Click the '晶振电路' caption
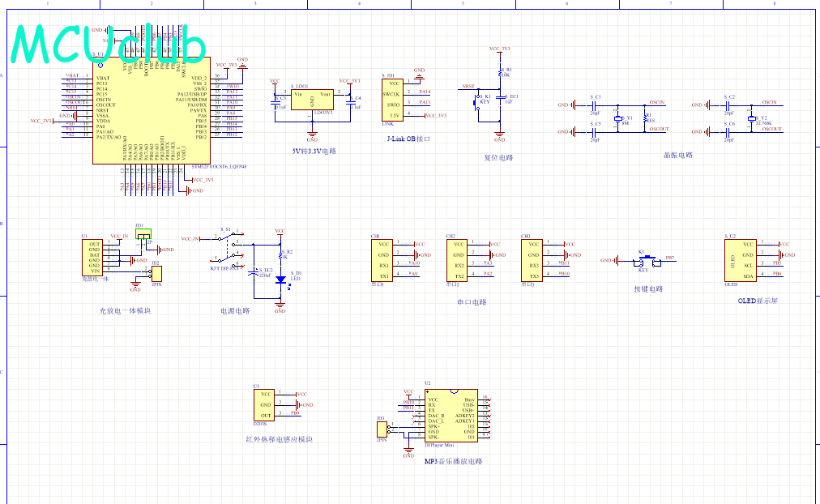This screenshot has height=504, width=820. [x=678, y=156]
